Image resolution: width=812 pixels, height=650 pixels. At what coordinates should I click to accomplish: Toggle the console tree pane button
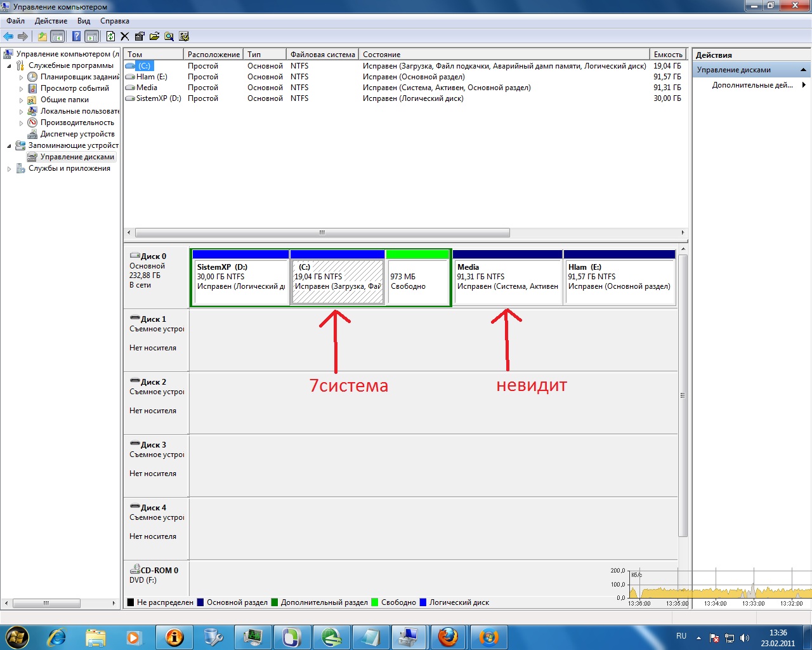click(x=58, y=37)
